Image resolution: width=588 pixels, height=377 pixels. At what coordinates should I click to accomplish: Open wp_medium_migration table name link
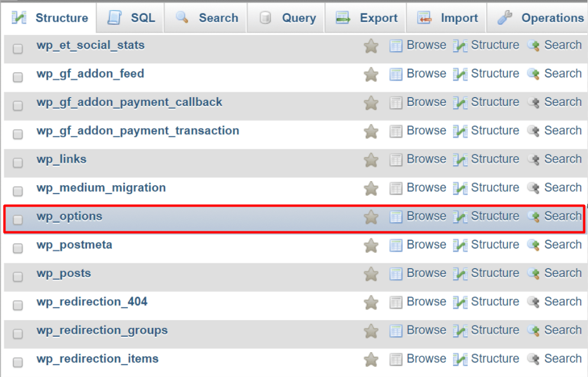coord(101,188)
